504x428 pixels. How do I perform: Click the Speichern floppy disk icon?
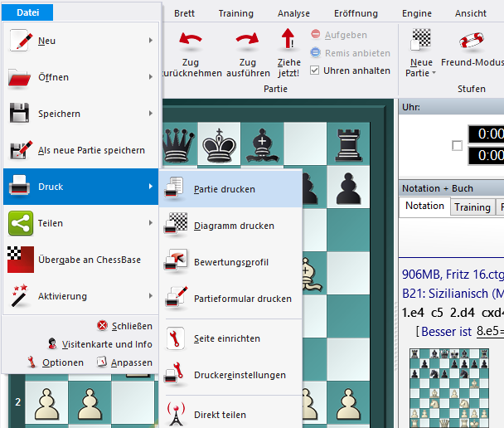[x=20, y=114]
